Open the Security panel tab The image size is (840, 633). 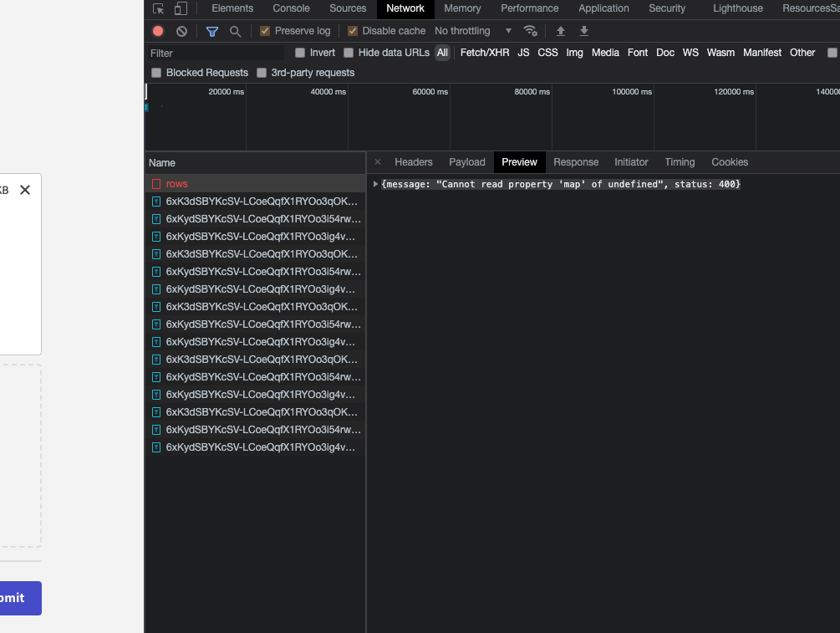667,8
